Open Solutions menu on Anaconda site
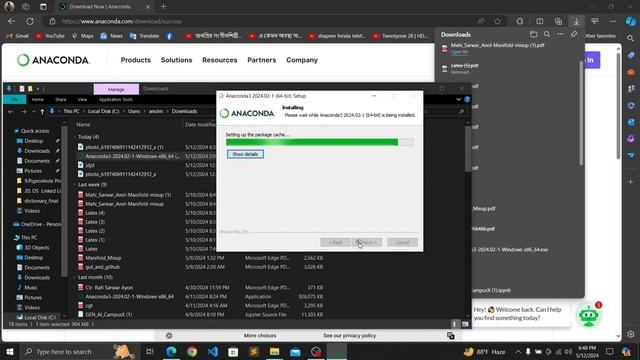Viewport: 640px width, 360px height. [x=176, y=60]
